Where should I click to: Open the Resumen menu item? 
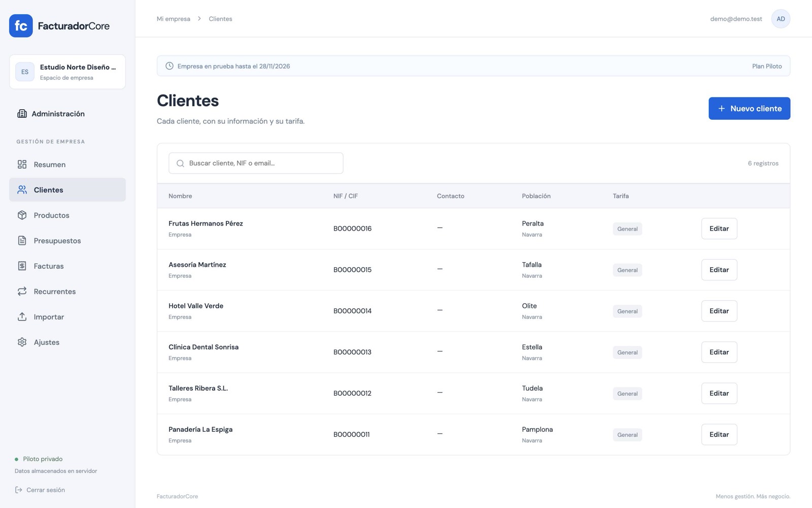click(x=67, y=164)
